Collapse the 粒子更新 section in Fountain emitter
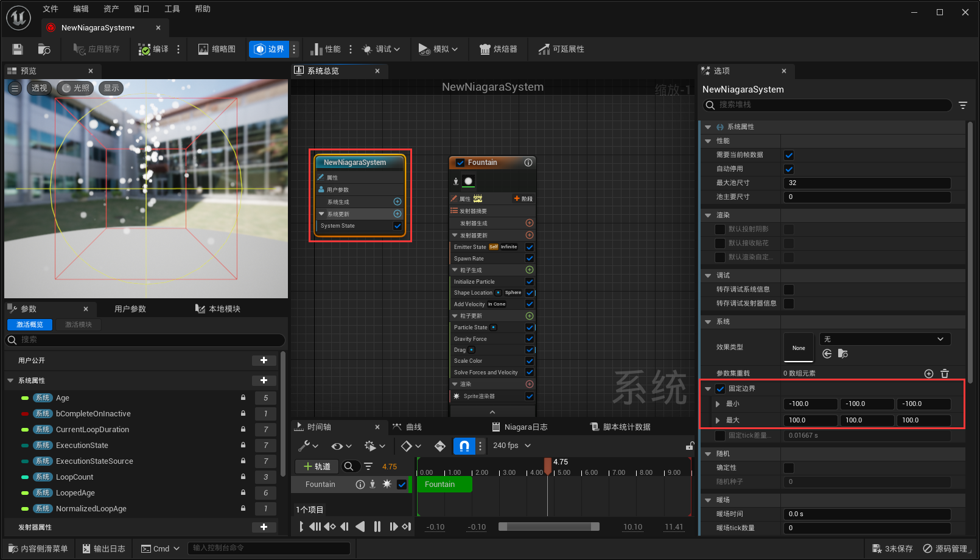Screen dimensions: 980x560 pyautogui.click(x=455, y=316)
